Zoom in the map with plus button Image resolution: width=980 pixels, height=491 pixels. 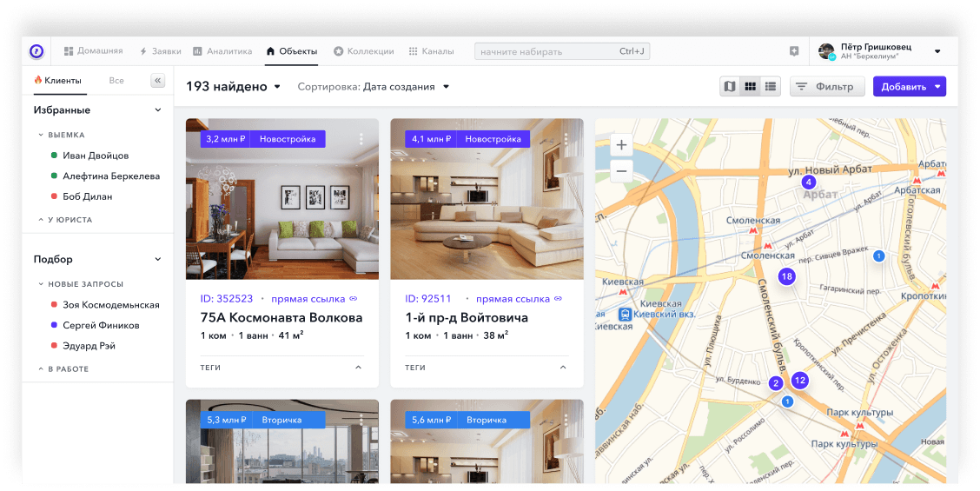click(621, 145)
